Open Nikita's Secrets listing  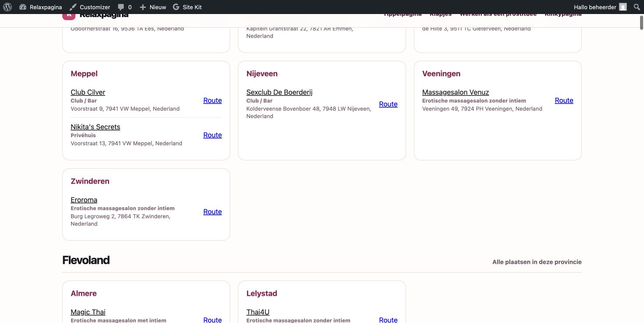[95, 127]
